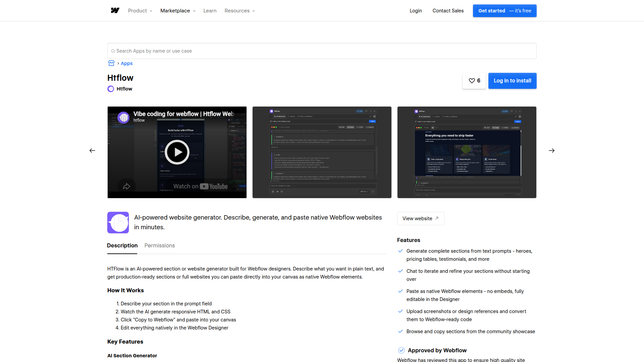Click the 'How It Works' heading
644x362 pixels.
point(125,291)
